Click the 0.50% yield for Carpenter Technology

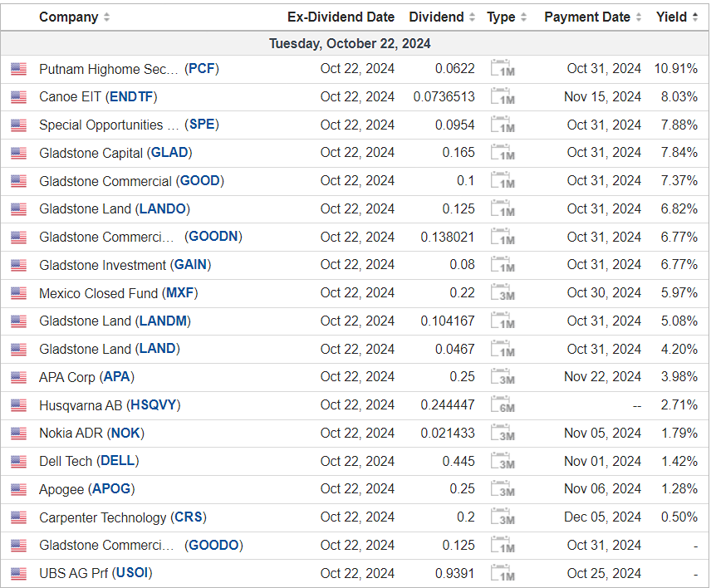pos(679,517)
